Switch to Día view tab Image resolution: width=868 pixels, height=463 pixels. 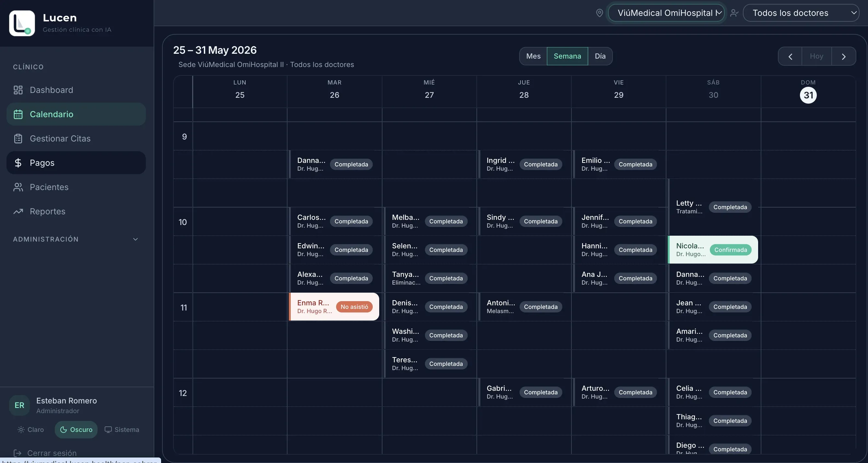(600, 56)
